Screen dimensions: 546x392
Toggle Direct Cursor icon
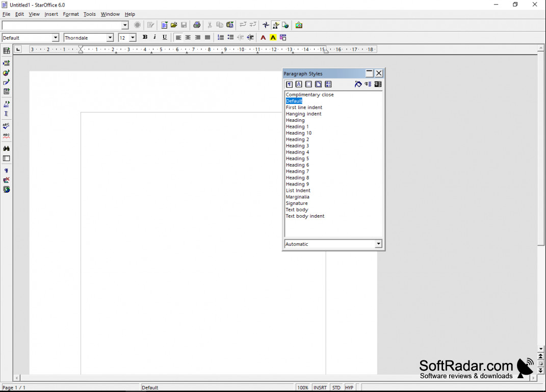(6, 114)
